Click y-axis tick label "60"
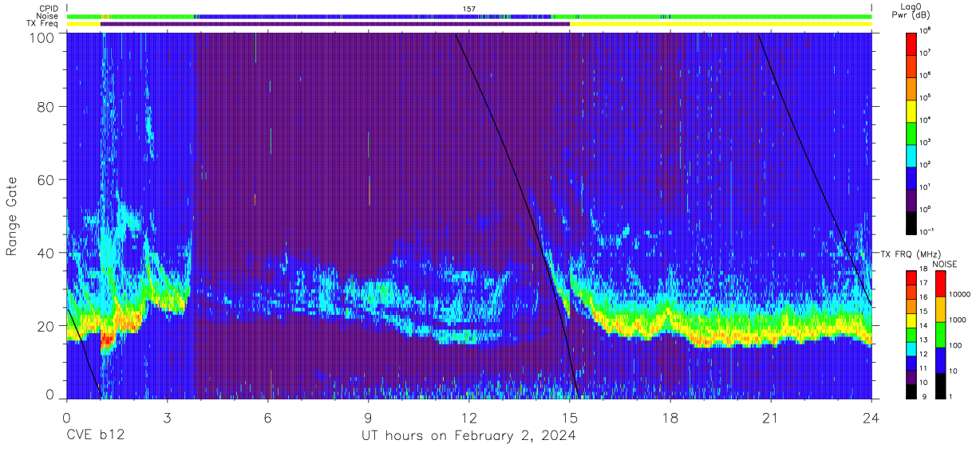980x452 pixels. tap(46, 180)
